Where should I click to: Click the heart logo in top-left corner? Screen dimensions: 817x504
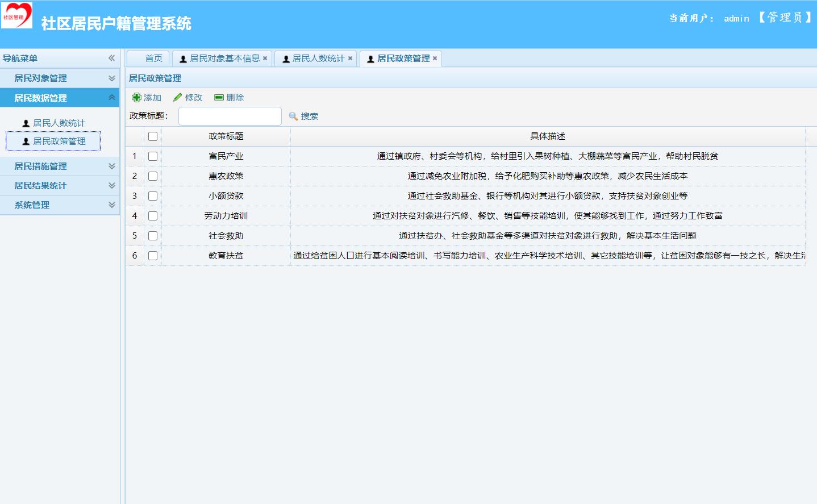(x=18, y=16)
